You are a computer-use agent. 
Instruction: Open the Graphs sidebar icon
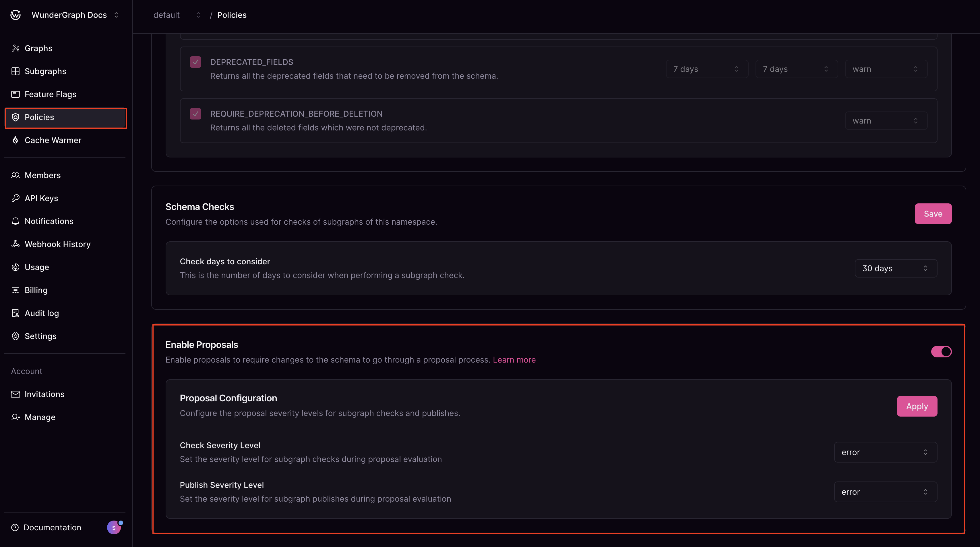pyautogui.click(x=15, y=48)
